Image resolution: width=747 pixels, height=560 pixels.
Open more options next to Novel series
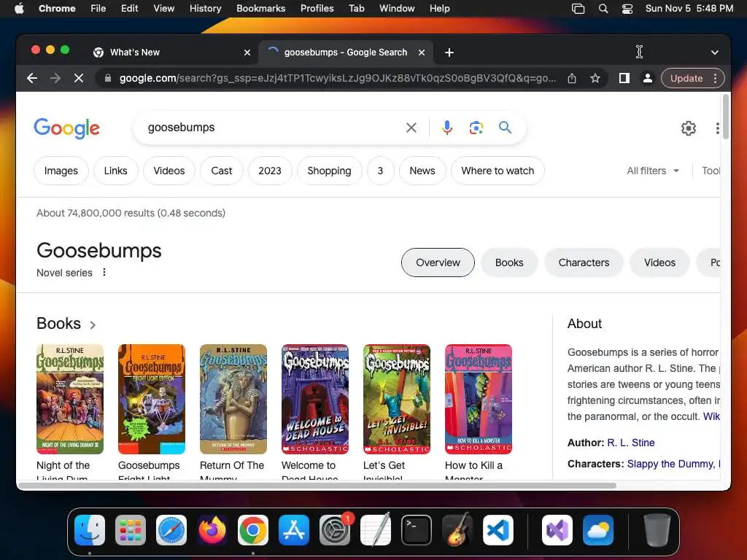[x=104, y=273]
